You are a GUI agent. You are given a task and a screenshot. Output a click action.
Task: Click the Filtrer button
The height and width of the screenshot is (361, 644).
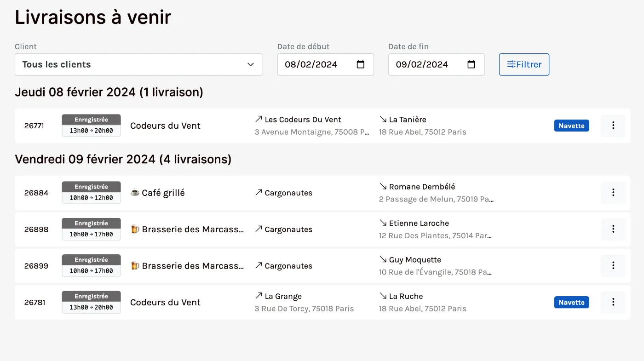[524, 64]
